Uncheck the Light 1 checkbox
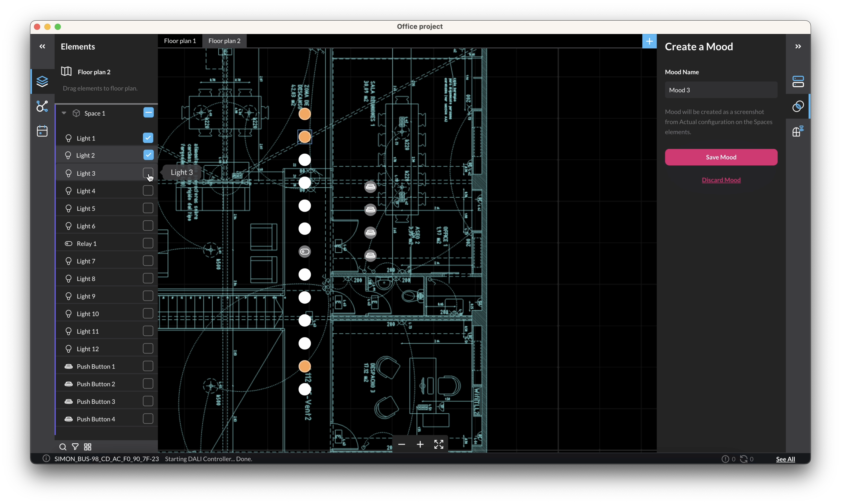 point(148,138)
